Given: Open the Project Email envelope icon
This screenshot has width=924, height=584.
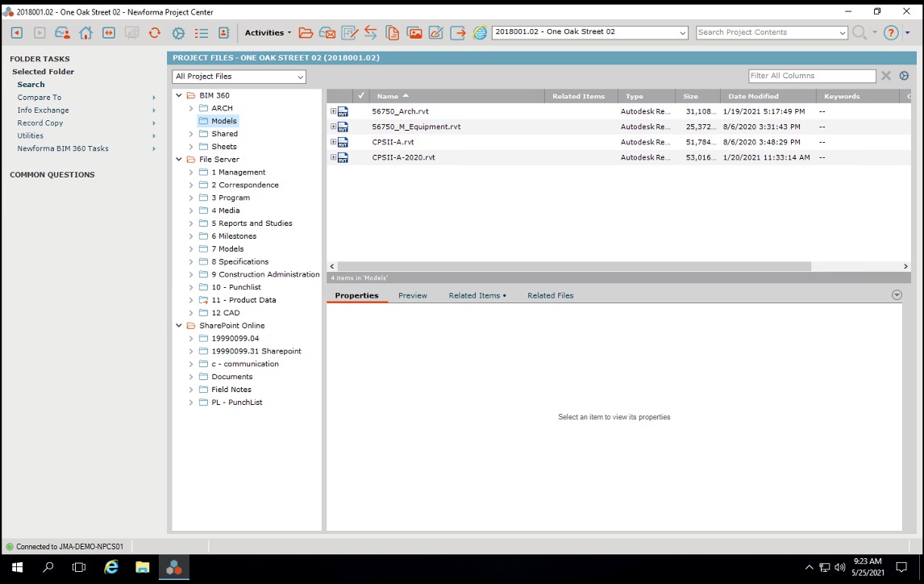Looking at the screenshot, I should (327, 33).
